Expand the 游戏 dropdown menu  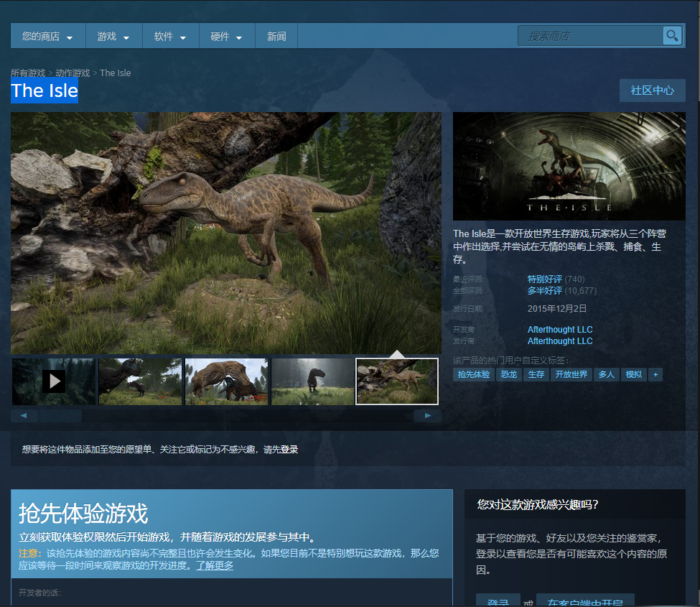(113, 37)
